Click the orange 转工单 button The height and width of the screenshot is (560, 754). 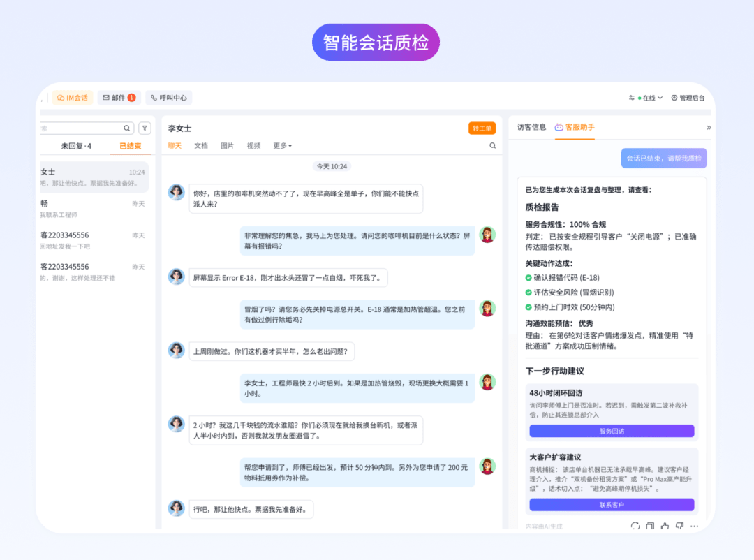pos(482,128)
